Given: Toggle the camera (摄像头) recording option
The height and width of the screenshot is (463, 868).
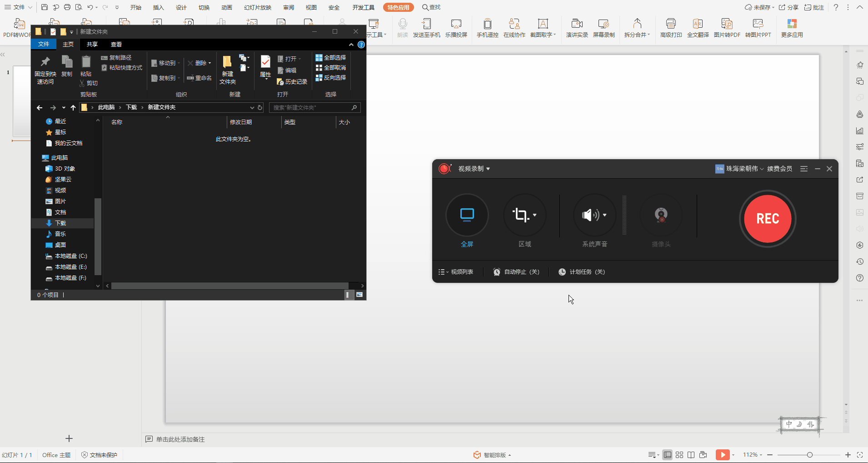Looking at the screenshot, I should [661, 215].
